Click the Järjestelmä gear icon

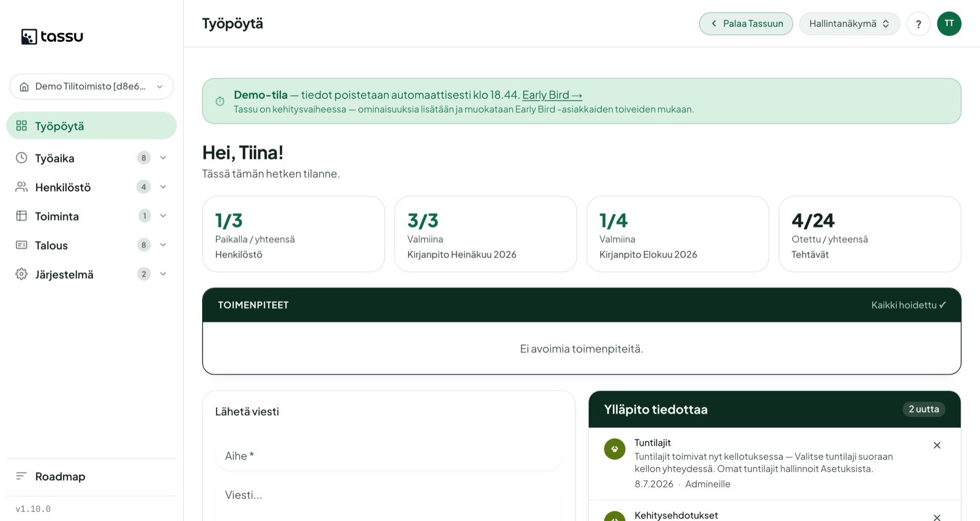coord(21,274)
